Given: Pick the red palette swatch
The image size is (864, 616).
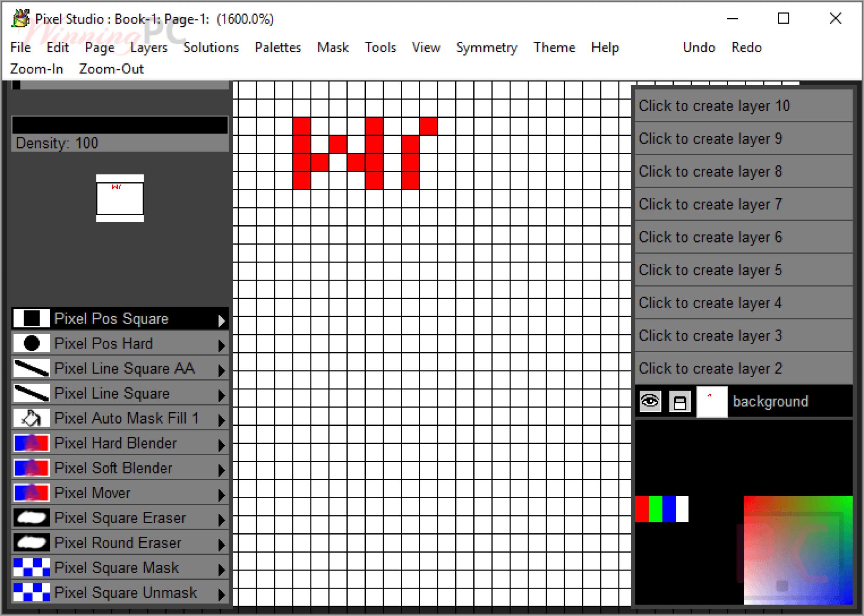Looking at the screenshot, I should point(642,509).
